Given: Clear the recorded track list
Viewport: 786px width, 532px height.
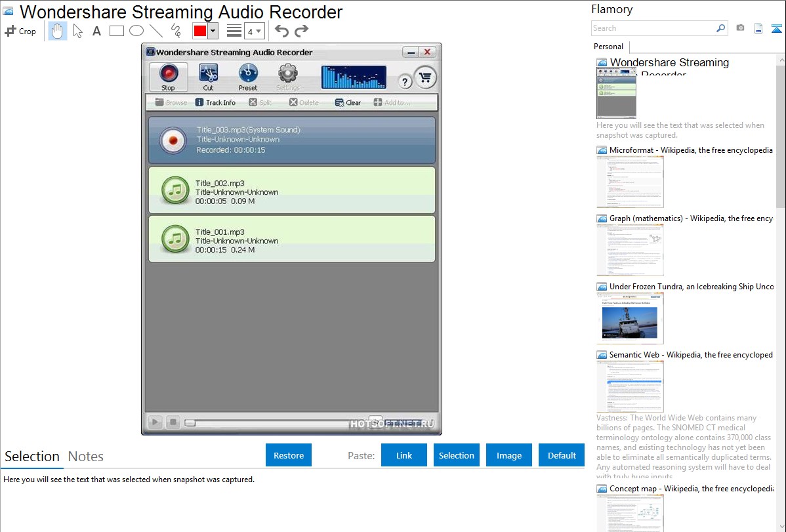Looking at the screenshot, I should coord(348,102).
